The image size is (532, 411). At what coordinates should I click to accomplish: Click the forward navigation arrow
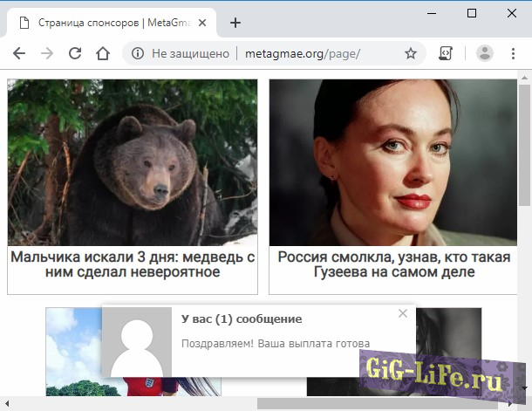pos(47,53)
